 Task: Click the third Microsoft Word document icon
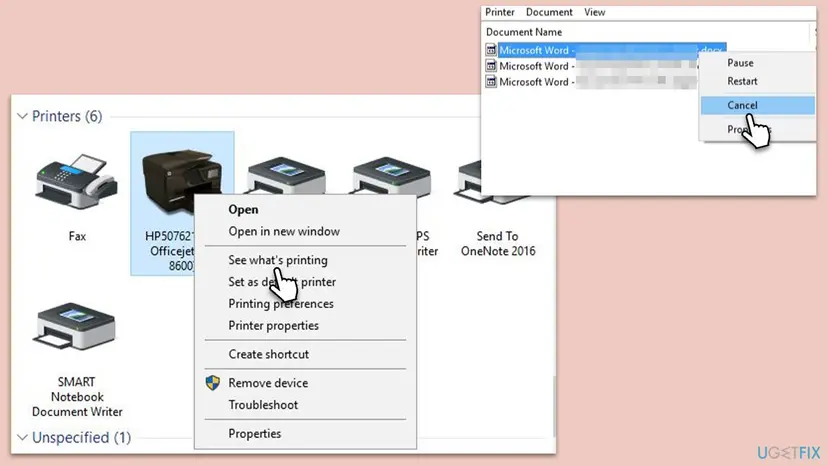click(x=491, y=82)
